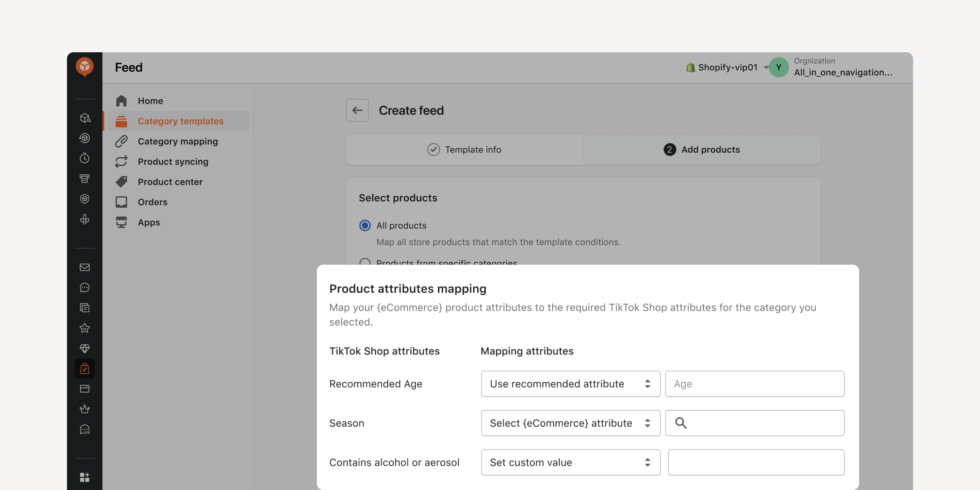The image size is (980, 490).
Task: Open the TikTok Shop bag icon in sidebar
Action: click(x=85, y=368)
